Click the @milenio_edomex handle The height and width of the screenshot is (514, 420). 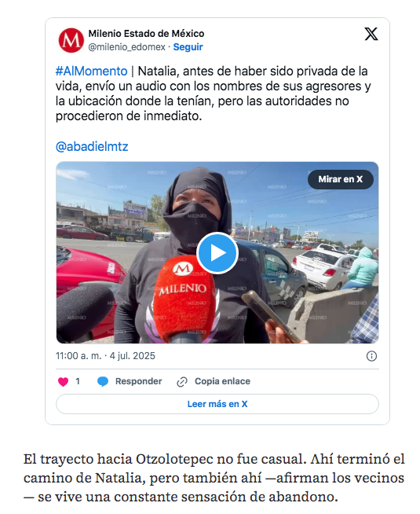point(126,47)
